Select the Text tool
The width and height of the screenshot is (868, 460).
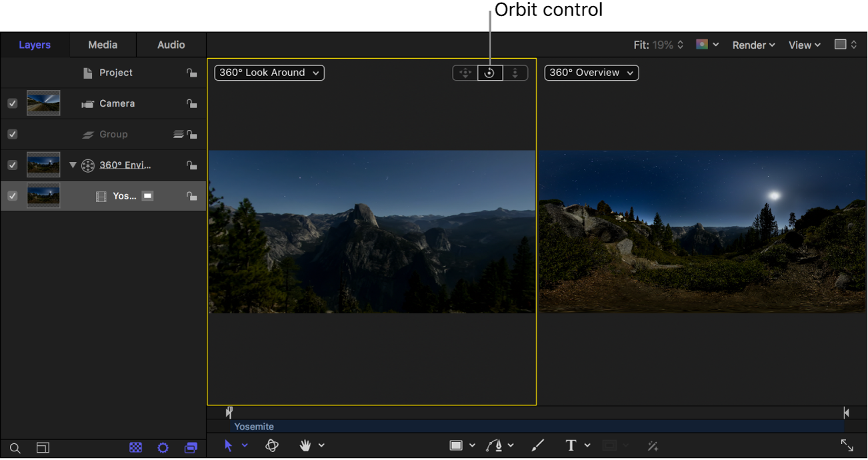571,445
